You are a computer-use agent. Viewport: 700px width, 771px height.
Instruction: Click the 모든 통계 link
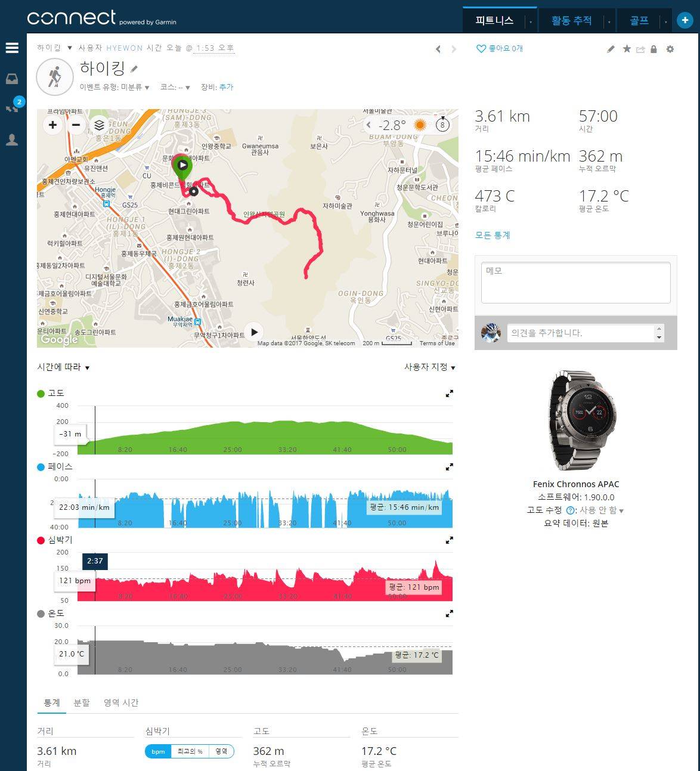(493, 235)
